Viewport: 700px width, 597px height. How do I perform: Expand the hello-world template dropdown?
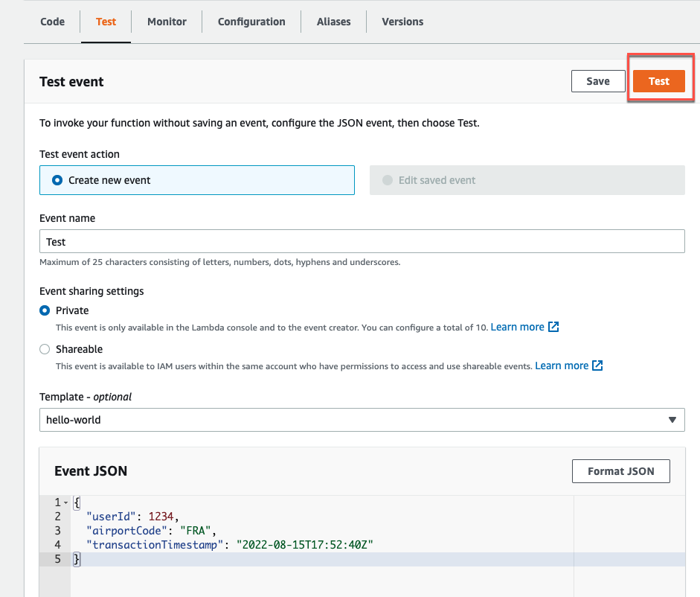(362, 420)
